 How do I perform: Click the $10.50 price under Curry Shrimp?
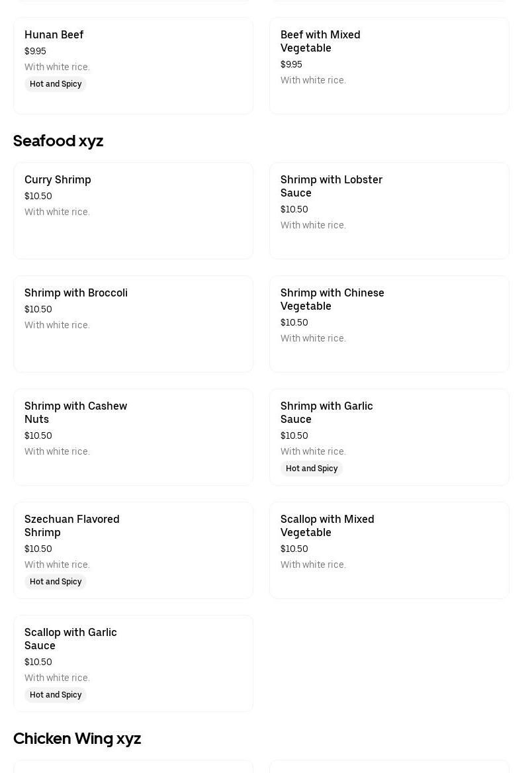38,197
